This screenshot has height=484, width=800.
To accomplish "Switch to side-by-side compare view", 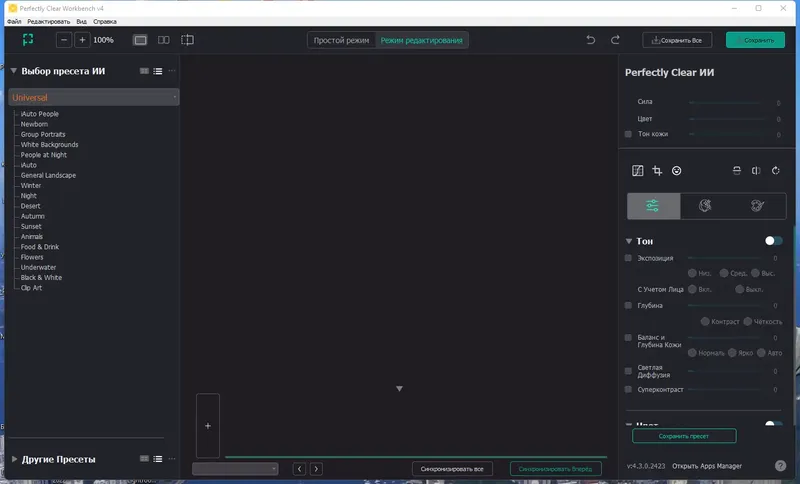I will coord(164,40).
